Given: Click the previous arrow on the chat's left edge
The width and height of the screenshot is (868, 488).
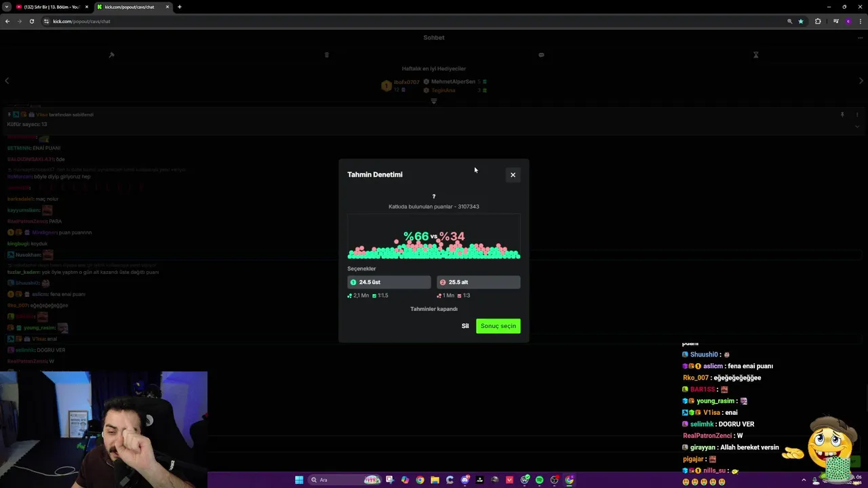Looking at the screenshot, I should coord(7,81).
